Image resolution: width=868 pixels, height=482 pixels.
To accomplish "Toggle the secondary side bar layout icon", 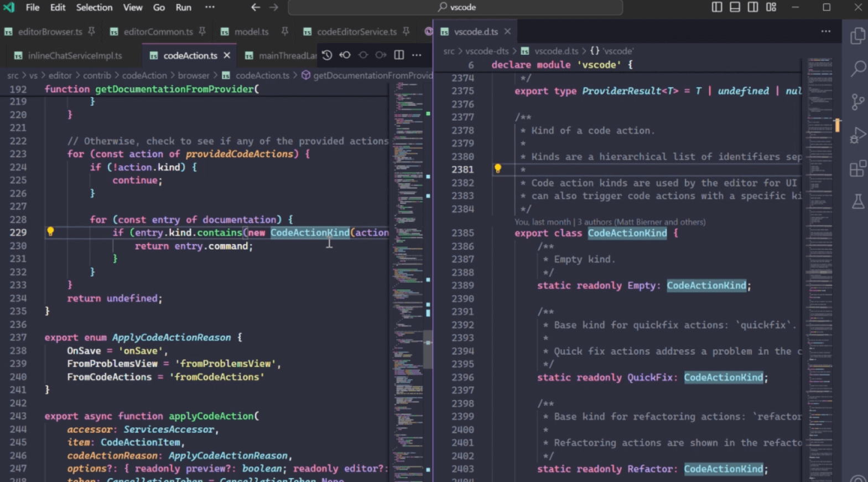I will (x=753, y=7).
